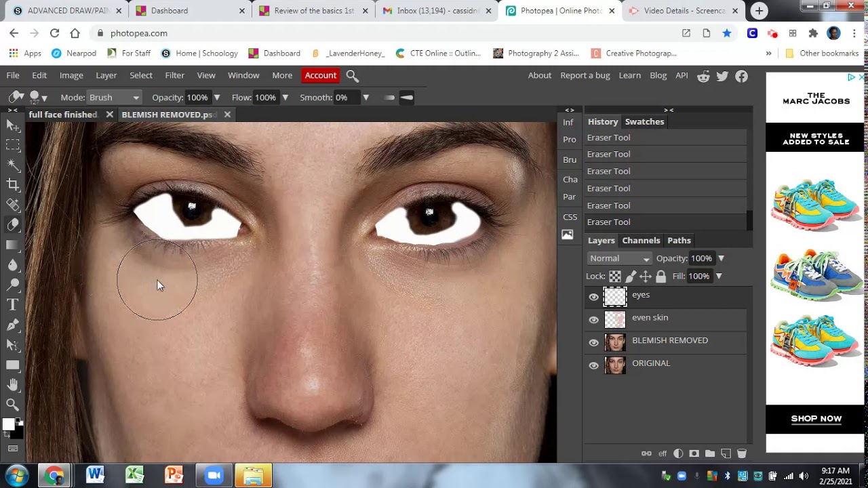
Task: Select the Eraser tool in toolbox
Action: pos(13,225)
